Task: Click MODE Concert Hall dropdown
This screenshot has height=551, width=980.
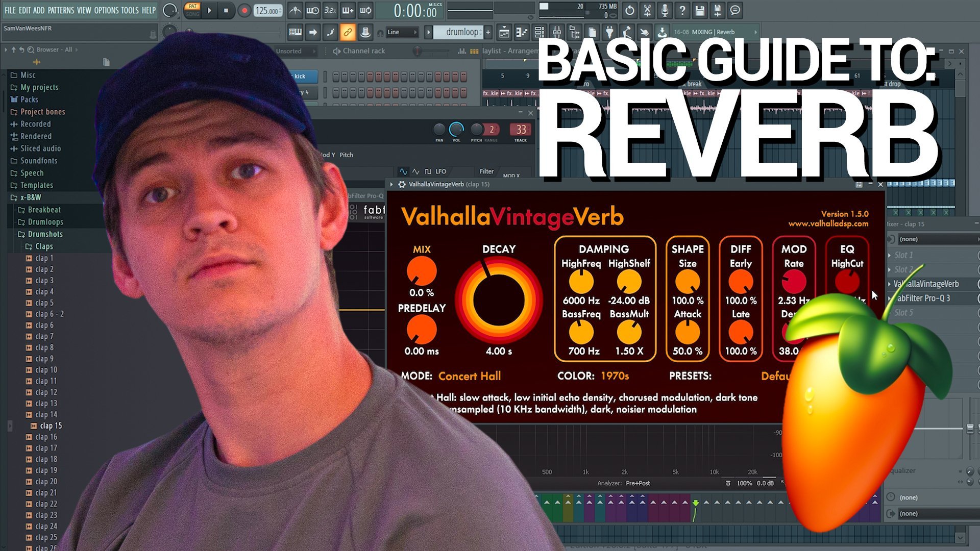Action: tap(469, 376)
